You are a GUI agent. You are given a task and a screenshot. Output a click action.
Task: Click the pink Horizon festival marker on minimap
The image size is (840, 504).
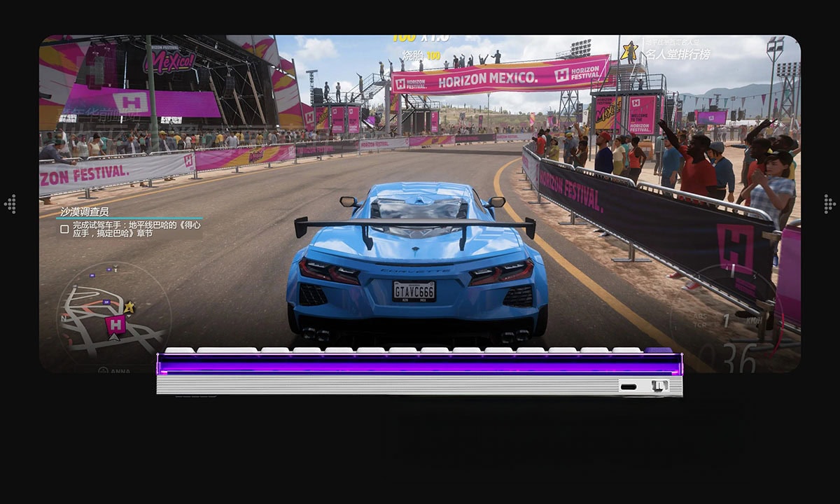tap(115, 323)
